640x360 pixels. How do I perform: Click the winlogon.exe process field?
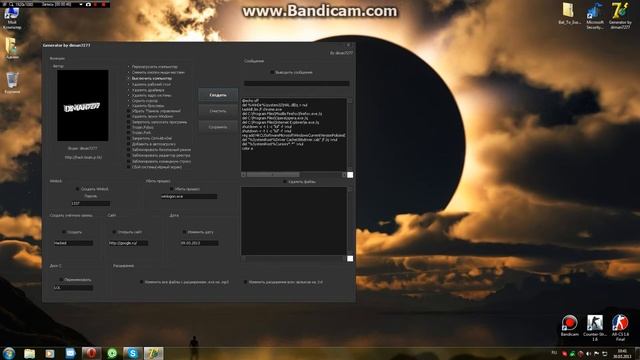tap(189, 196)
